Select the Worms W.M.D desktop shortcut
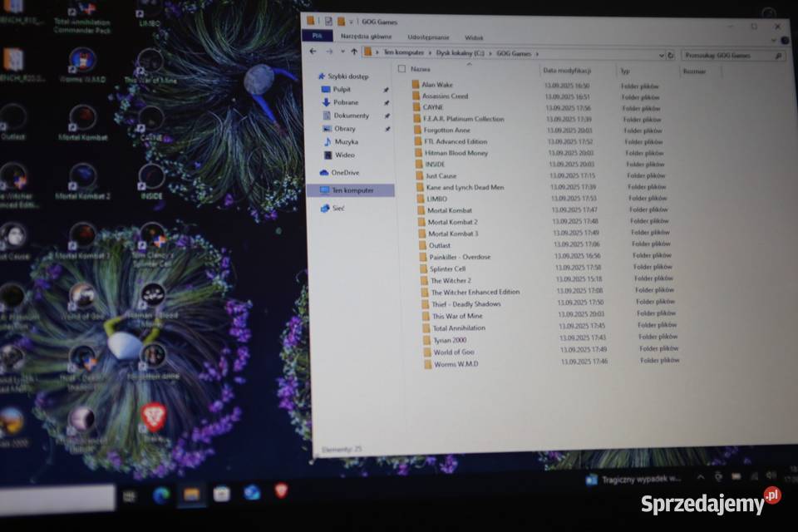This screenshot has width=798, height=532. point(82,65)
